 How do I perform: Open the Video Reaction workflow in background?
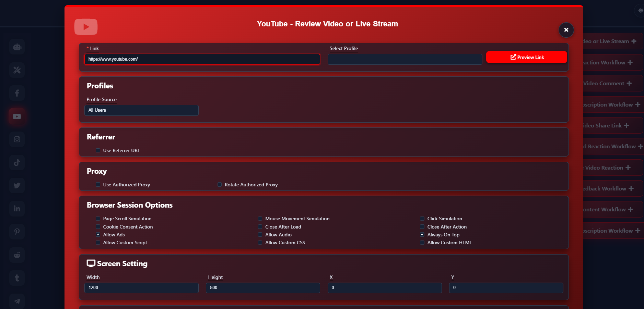(613, 168)
